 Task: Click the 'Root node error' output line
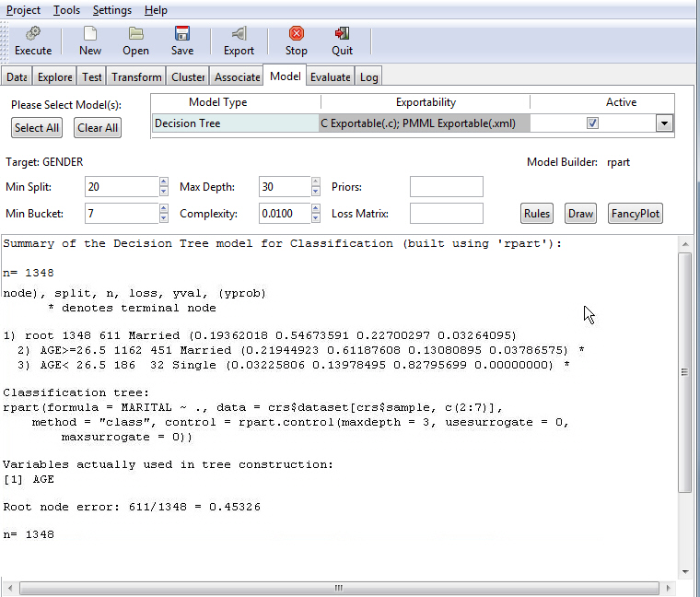coord(132,507)
